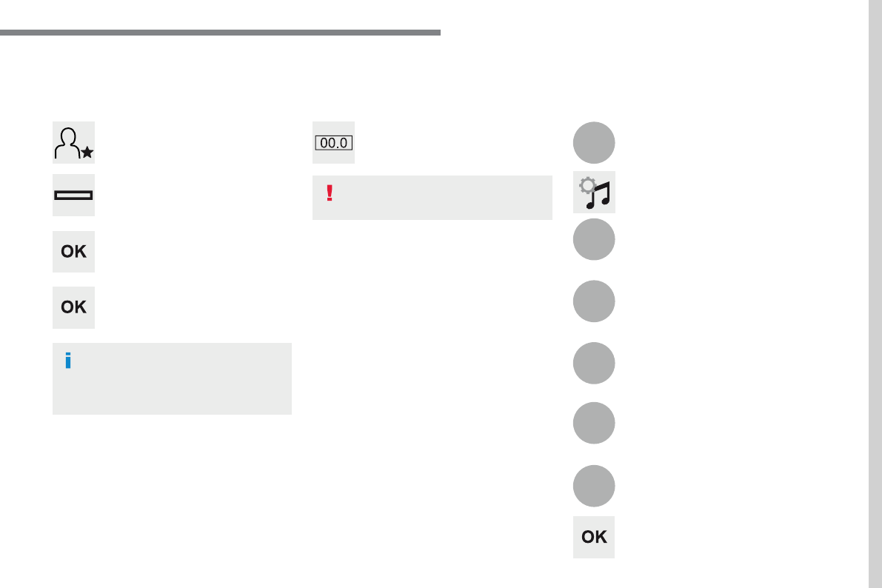Click the gray warning panel beside the exclamation mark
This screenshot has height=588, width=882.
point(432,198)
